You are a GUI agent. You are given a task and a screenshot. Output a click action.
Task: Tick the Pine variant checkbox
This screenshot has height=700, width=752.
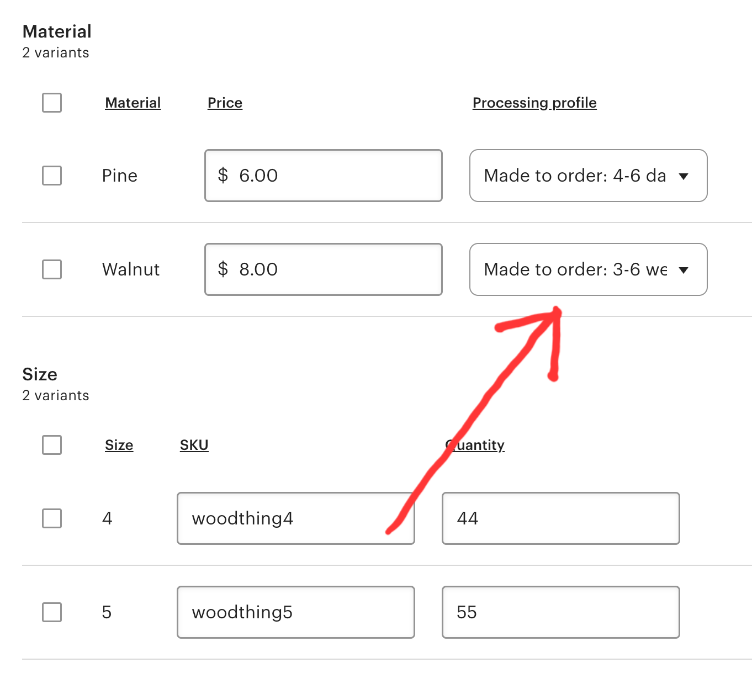(x=52, y=176)
